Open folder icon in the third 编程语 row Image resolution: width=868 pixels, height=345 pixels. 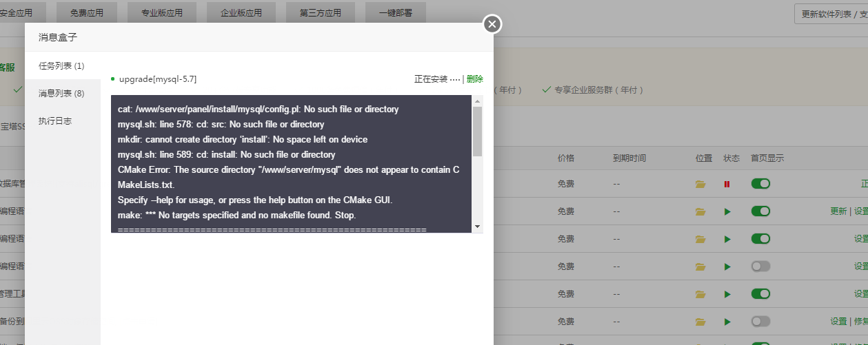(x=701, y=266)
